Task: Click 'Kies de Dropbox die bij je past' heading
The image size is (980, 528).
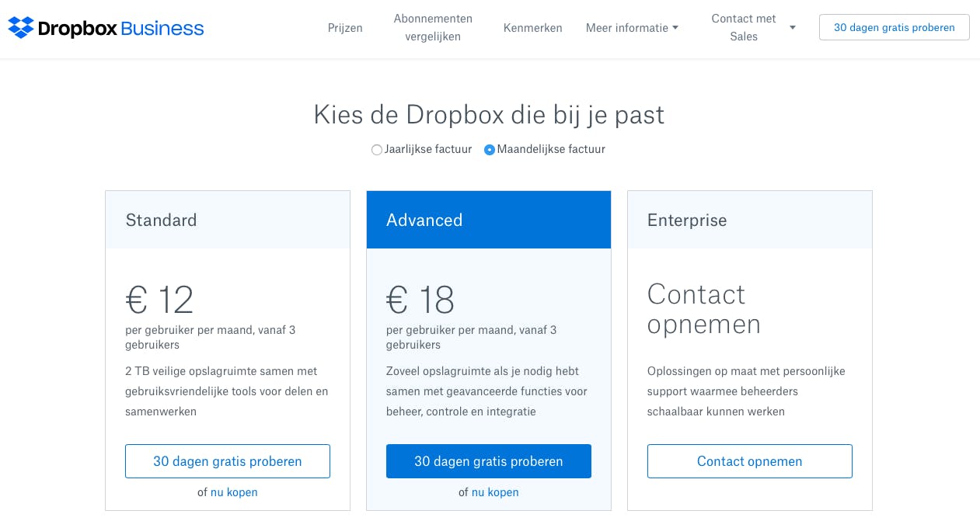Action: [x=489, y=115]
